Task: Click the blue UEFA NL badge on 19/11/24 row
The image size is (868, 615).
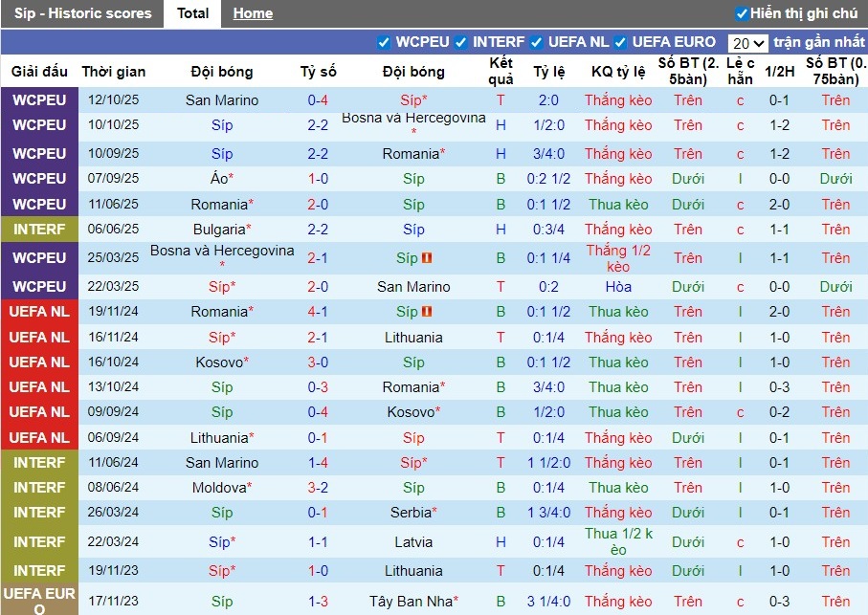Action: pyautogui.click(x=39, y=311)
